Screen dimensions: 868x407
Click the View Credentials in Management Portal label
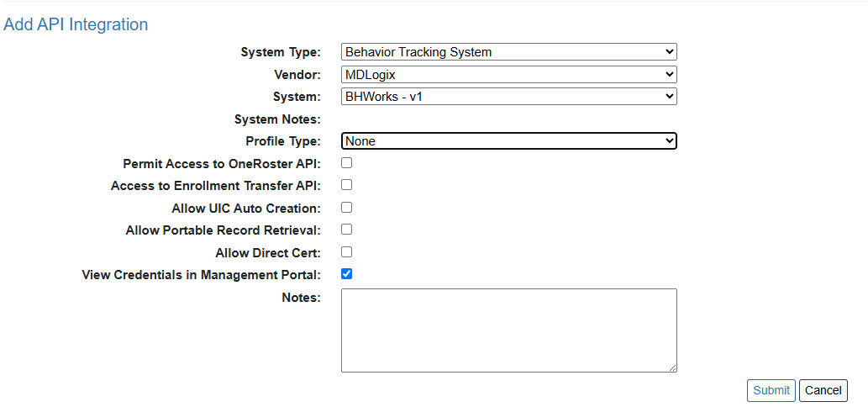[x=201, y=275]
